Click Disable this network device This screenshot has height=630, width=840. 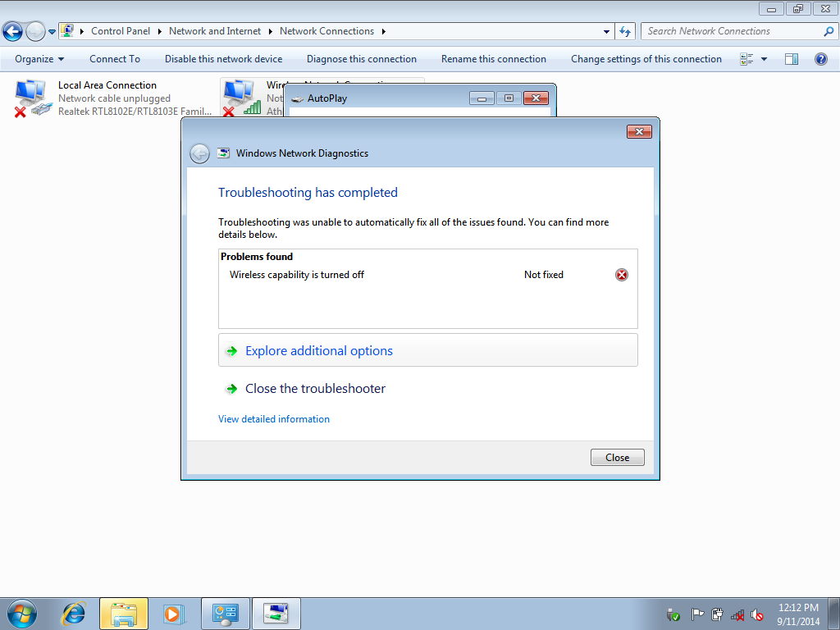click(x=223, y=59)
